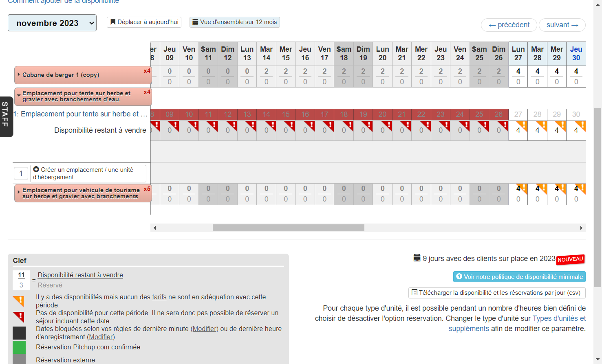Screen dimensions: 602x364
Task: Open the STAFF side tab
Action: coord(6,116)
